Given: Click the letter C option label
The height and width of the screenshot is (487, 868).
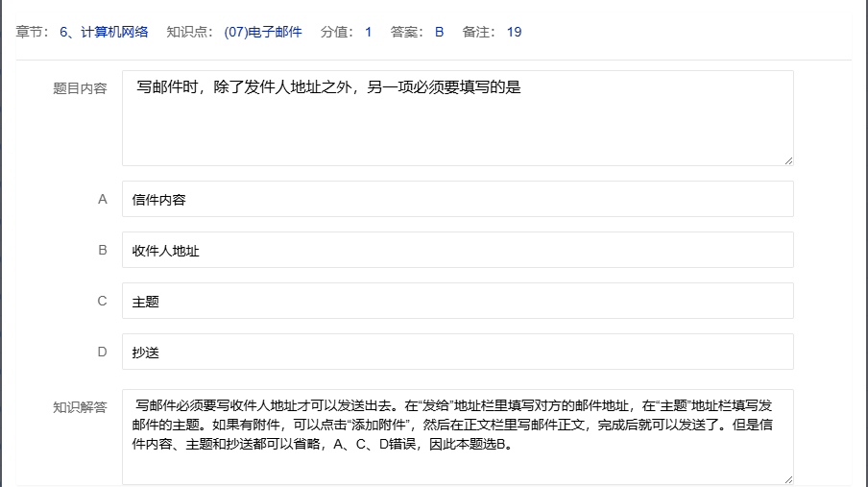Looking at the screenshot, I should (x=103, y=301).
